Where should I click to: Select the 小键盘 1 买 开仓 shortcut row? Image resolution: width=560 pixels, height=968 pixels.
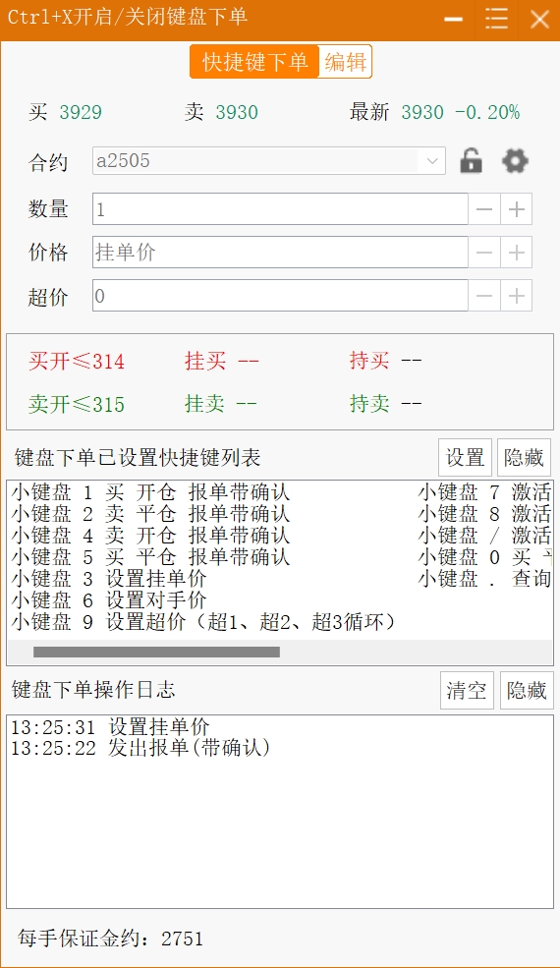point(150,492)
